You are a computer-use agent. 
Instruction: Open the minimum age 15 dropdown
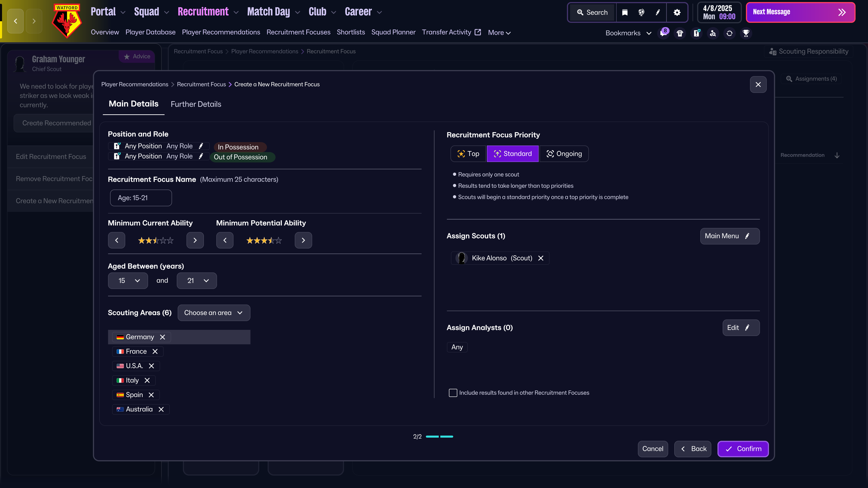tap(128, 281)
